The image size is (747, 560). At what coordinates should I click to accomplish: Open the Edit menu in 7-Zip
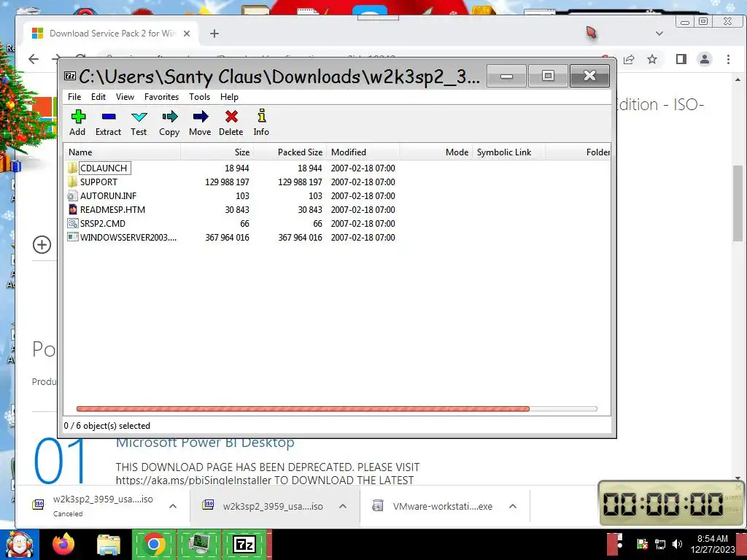click(98, 97)
